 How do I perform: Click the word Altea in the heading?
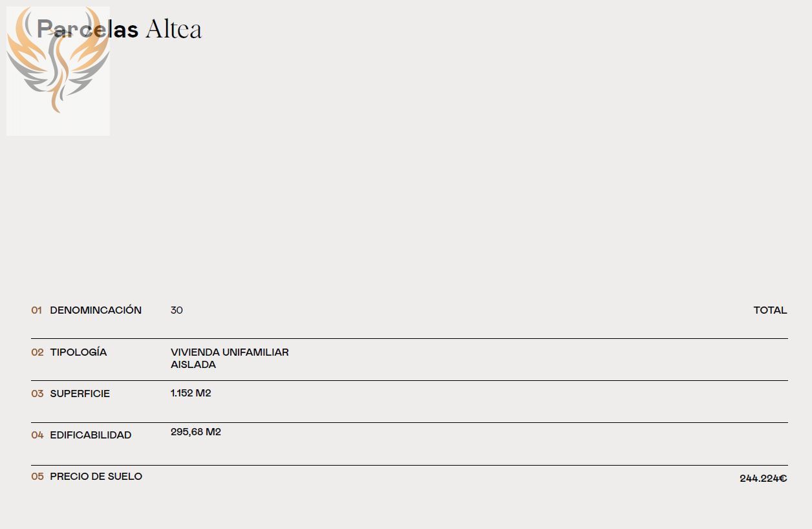173,30
